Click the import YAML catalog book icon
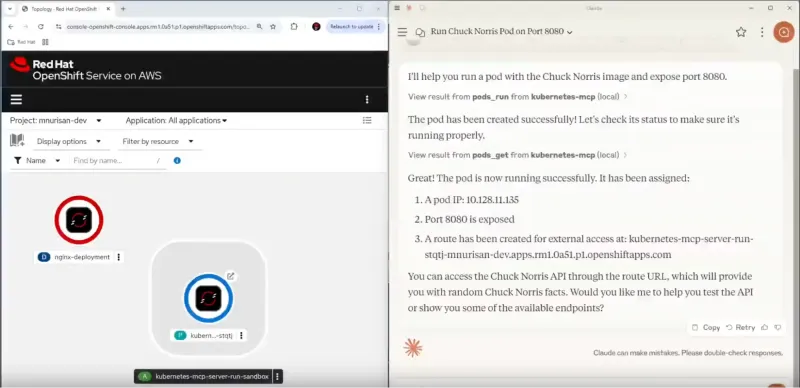800x388 pixels. click(x=17, y=141)
